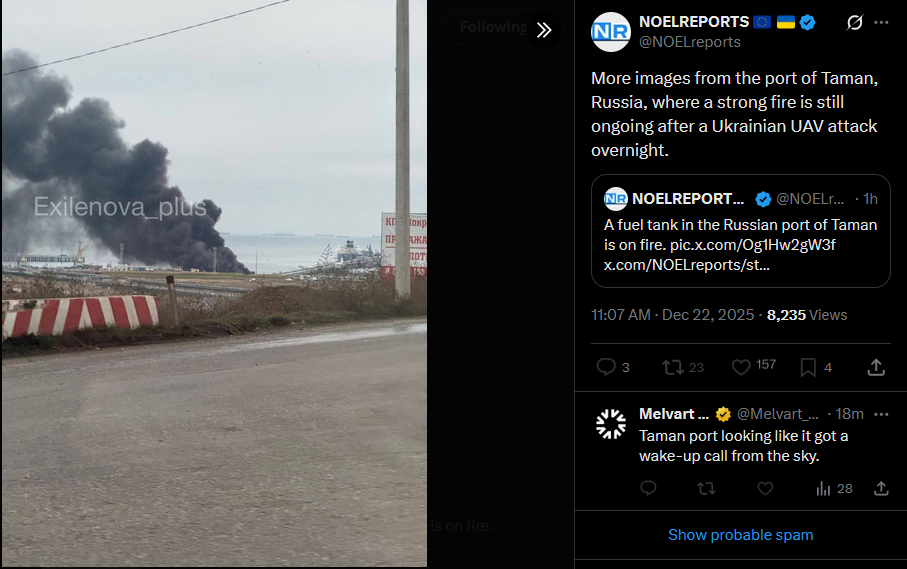
Task: Bookmark the NOELREPORTS post
Action: 816,367
